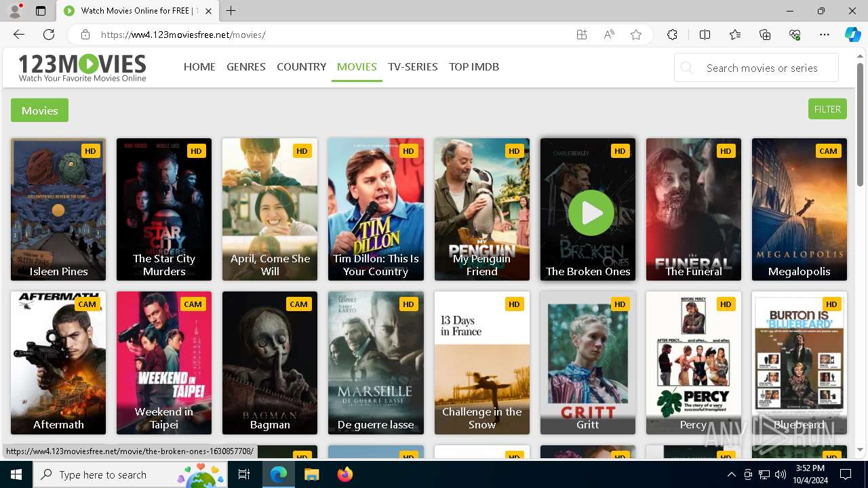Open the Extensions puzzle icon
Viewport: 868px width, 488px height.
click(x=672, y=35)
